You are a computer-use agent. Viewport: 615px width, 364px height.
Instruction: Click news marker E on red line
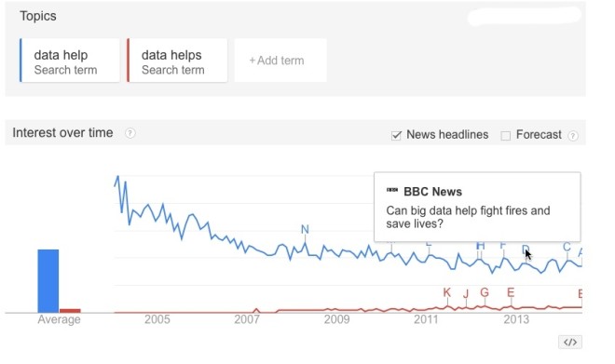click(x=511, y=292)
